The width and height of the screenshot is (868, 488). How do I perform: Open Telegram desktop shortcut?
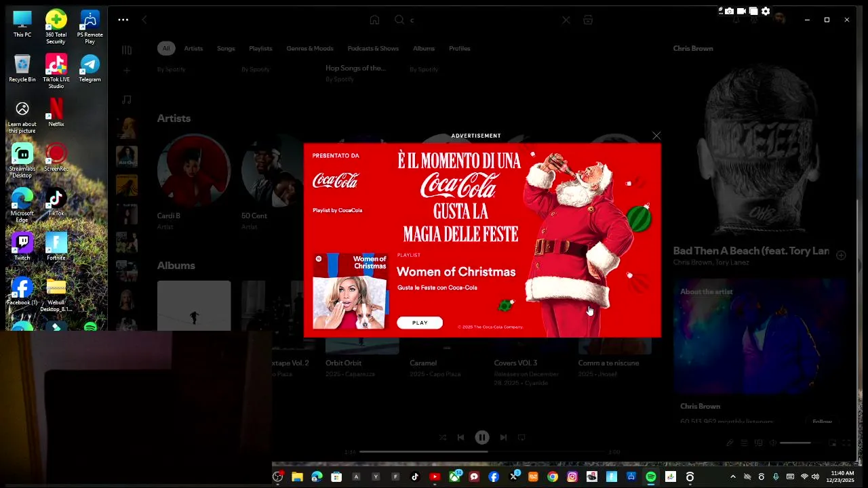tap(90, 68)
